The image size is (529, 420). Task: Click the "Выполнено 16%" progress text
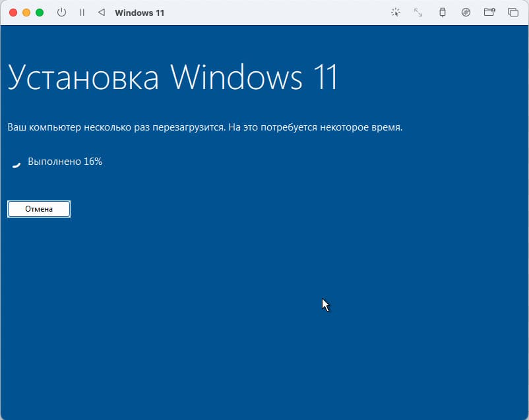[65, 162]
